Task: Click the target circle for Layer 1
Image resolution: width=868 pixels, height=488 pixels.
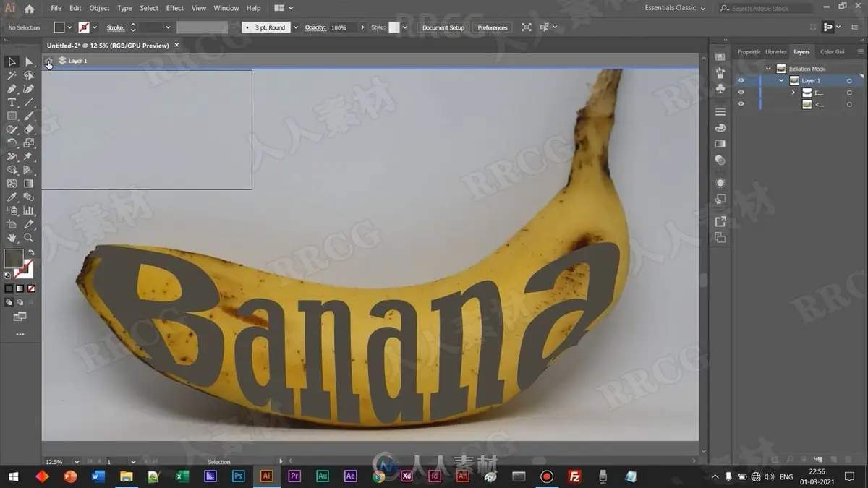Action: click(x=850, y=81)
